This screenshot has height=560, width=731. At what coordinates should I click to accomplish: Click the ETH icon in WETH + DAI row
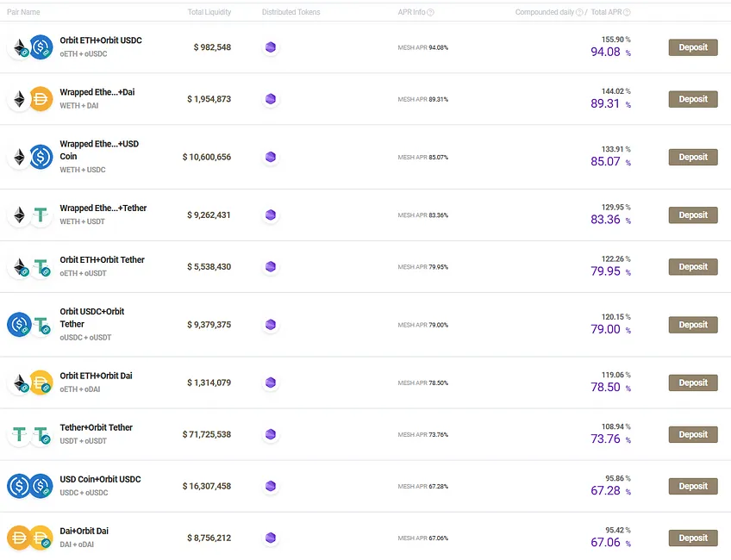pos(19,99)
